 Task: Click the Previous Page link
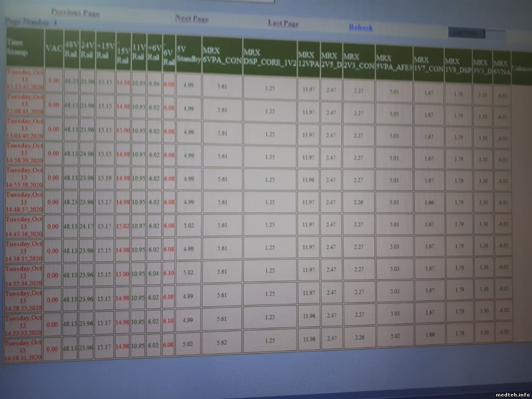coord(75,13)
